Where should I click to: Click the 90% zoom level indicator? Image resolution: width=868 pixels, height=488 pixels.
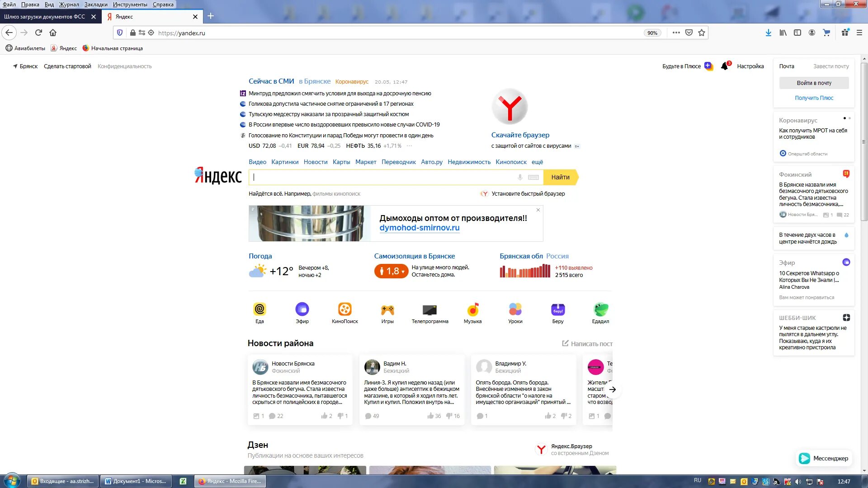(x=652, y=33)
